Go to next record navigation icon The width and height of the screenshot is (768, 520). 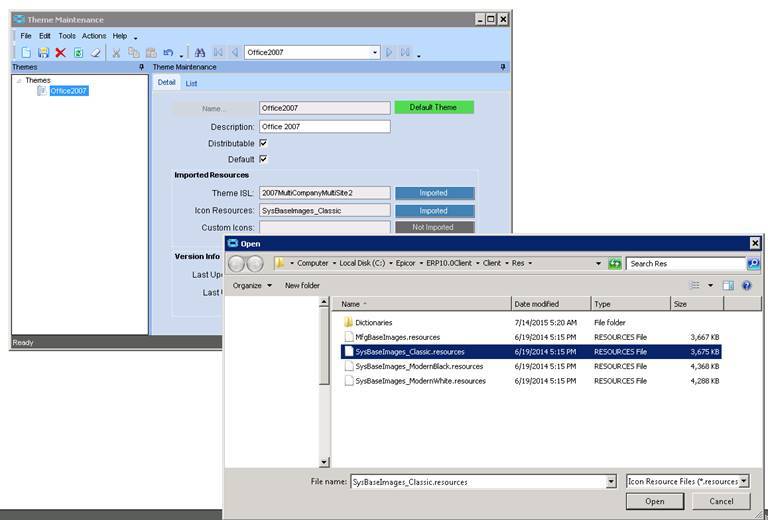pos(389,52)
